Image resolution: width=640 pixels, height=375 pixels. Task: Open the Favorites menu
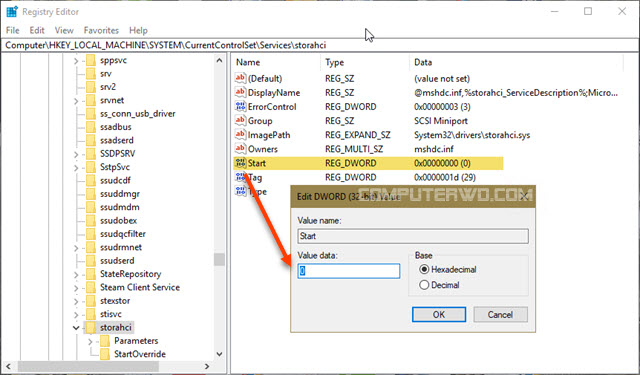pyautogui.click(x=101, y=30)
